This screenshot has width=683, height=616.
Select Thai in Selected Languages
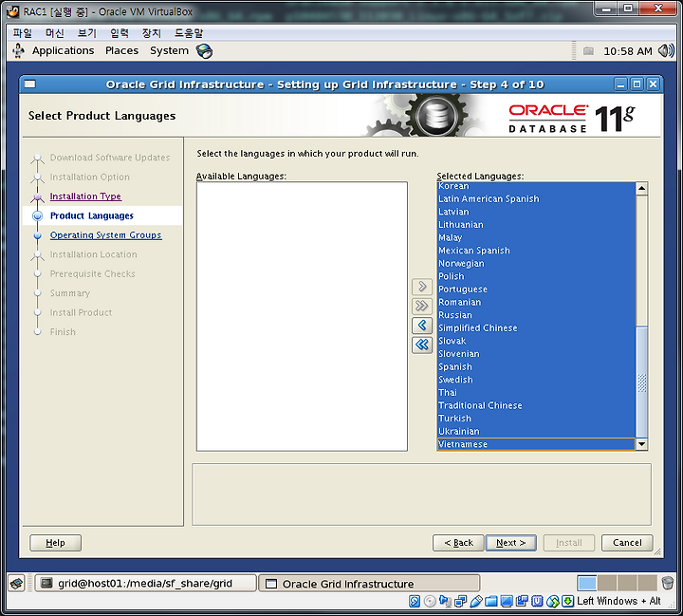536,392
